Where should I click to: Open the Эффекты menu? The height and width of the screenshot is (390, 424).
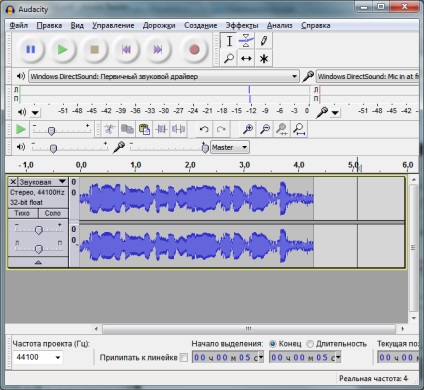tap(242, 25)
